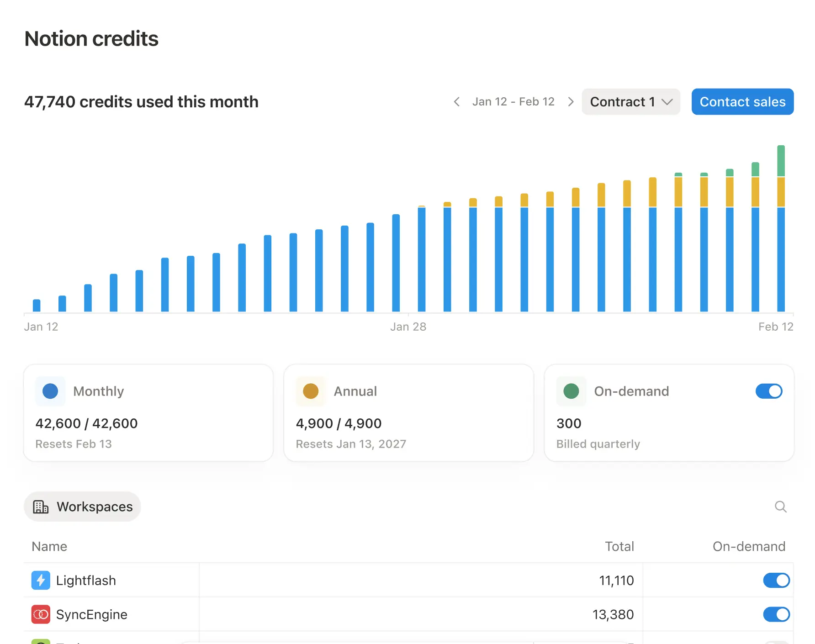
Task: Click Lightflash total 11,110
Action: coord(616,580)
